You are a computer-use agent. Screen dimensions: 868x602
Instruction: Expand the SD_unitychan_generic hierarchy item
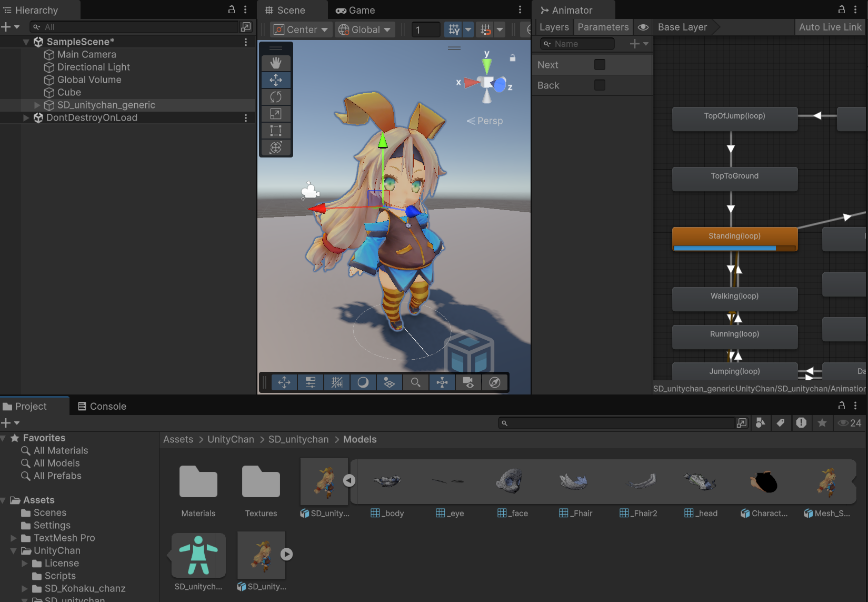click(37, 105)
